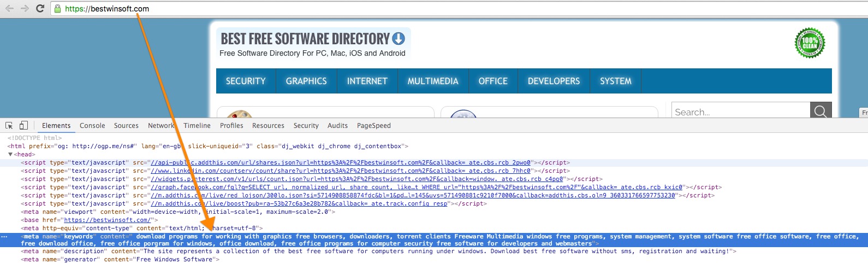Click the 100% Clean green badge
The image size is (868, 263).
coord(810,43)
